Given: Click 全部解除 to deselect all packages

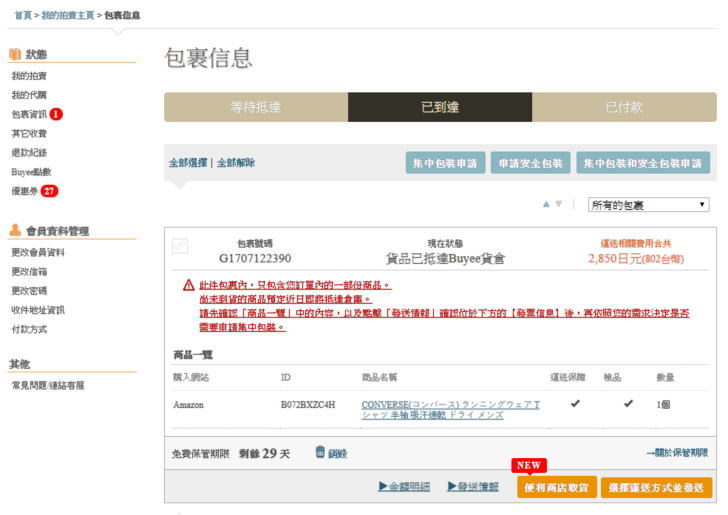Looking at the screenshot, I should 236,163.
